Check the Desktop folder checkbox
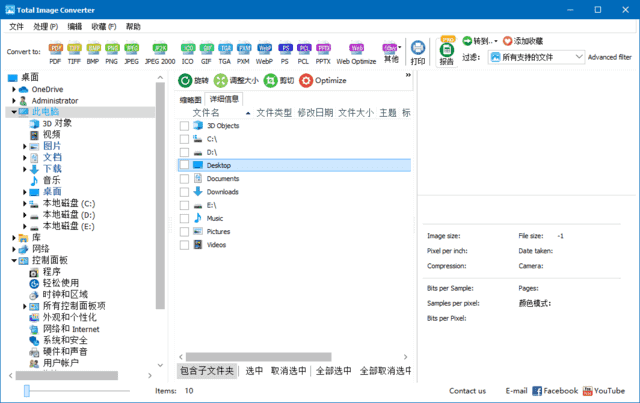Screen dimensions: 640x403 pyautogui.click(x=184, y=165)
